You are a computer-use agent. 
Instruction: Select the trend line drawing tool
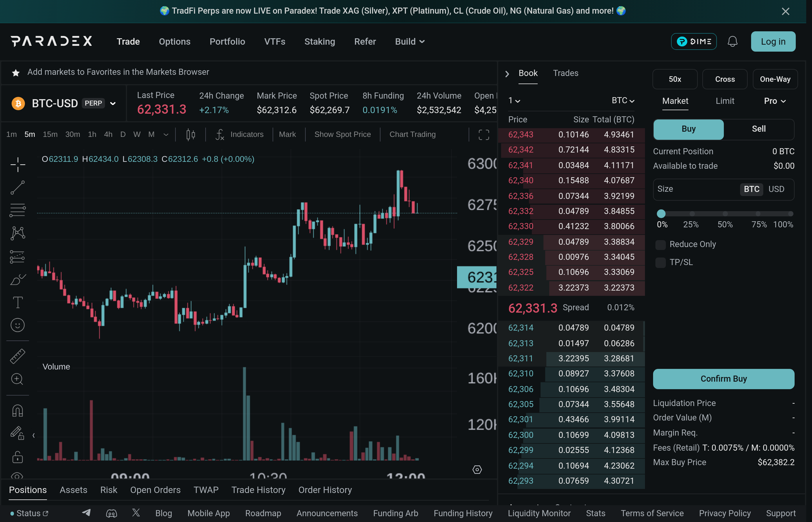pyautogui.click(x=18, y=187)
